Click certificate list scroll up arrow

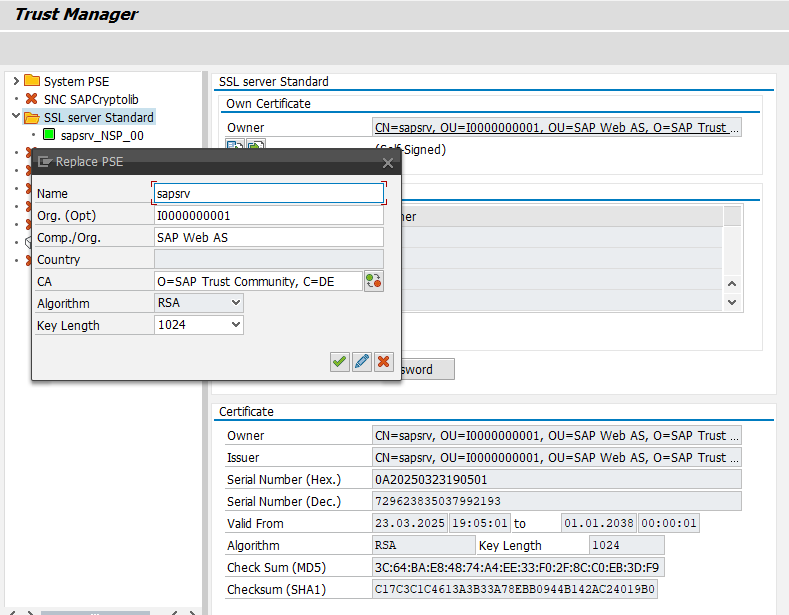click(x=732, y=284)
